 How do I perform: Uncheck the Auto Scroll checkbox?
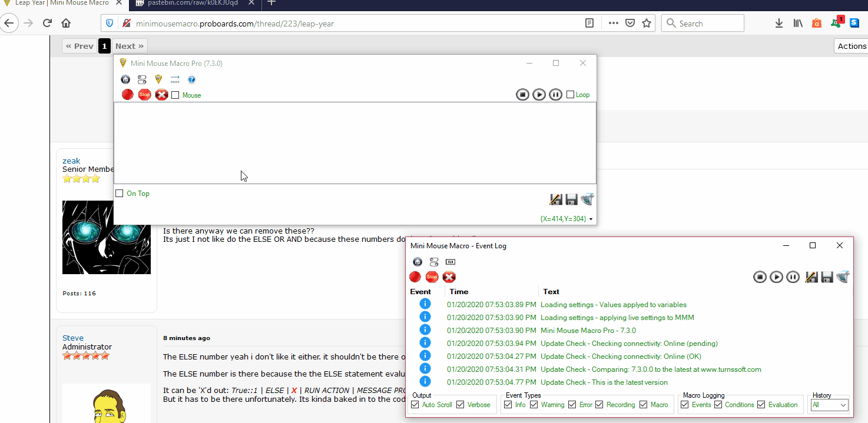point(415,405)
